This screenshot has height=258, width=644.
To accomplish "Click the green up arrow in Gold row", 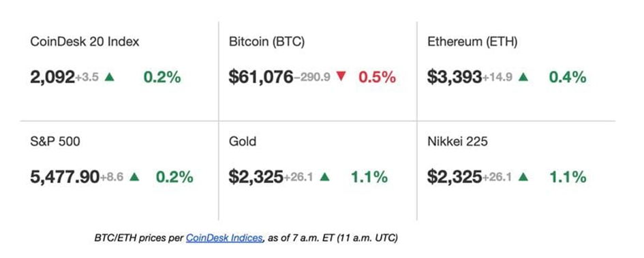I will click(324, 177).
